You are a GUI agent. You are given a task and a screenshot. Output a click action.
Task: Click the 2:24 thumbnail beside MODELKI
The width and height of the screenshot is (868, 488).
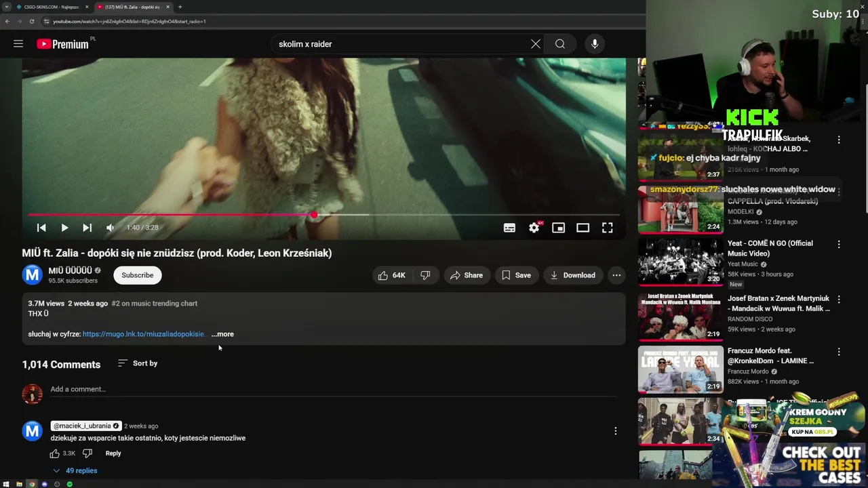coord(680,209)
